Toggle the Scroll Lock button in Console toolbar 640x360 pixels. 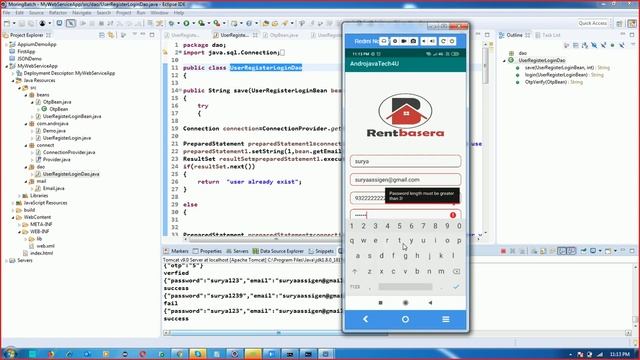(x=543, y=251)
